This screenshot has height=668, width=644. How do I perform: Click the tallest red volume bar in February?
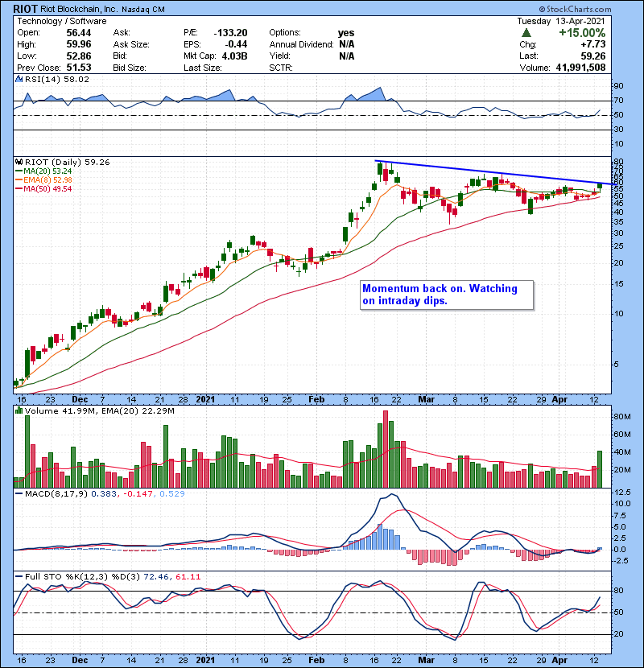pos(386,449)
